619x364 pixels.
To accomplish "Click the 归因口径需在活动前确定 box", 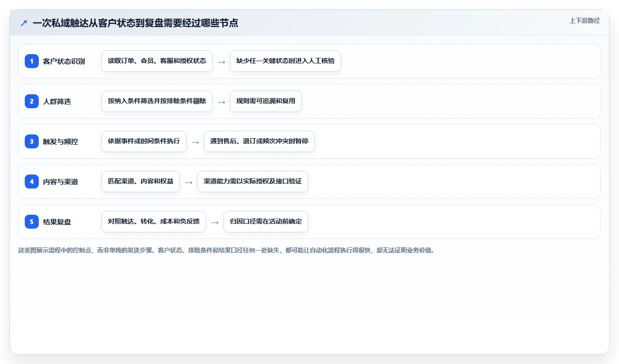I will tap(266, 222).
